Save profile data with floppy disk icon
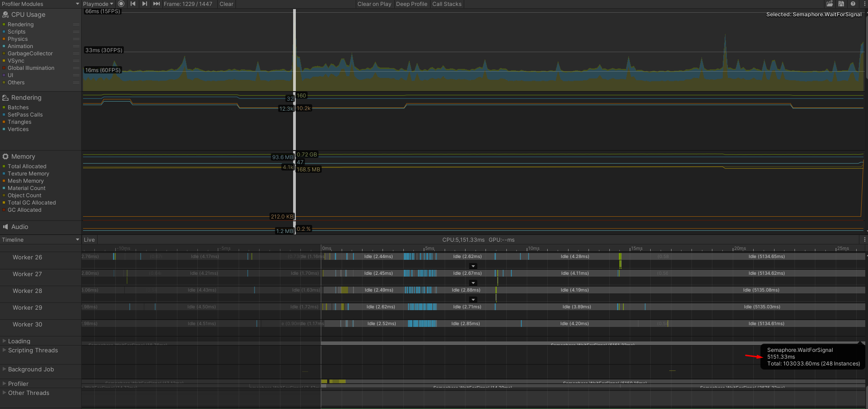The image size is (868, 409). pyautogui.click(x=841, y=4)
